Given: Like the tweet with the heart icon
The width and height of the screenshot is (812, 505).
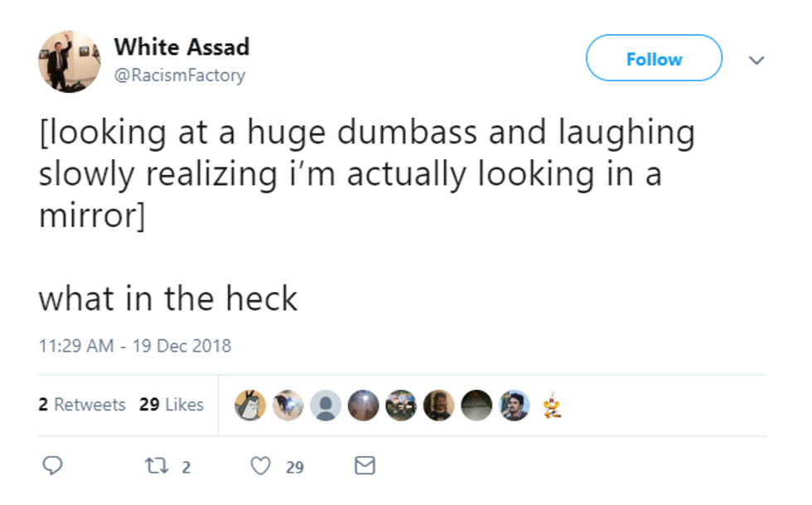Looking at the screenshot, I should [x=261, y=467].
